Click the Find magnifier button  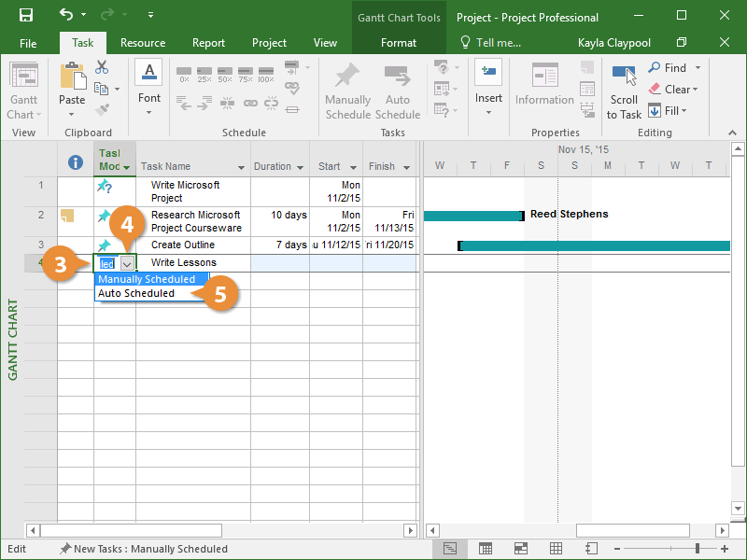(x=668, y=67)
